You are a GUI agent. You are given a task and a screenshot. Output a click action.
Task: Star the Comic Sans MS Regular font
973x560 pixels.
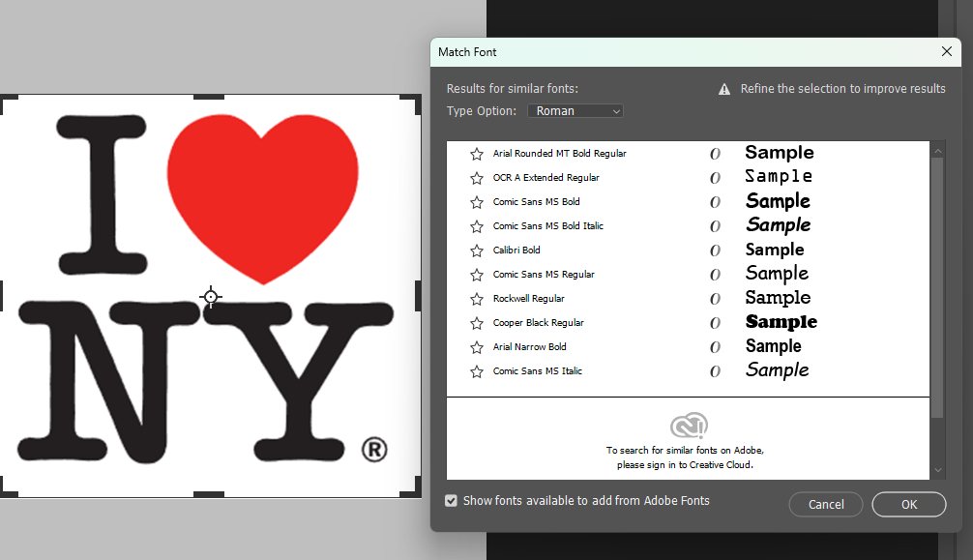coord(477,275)
